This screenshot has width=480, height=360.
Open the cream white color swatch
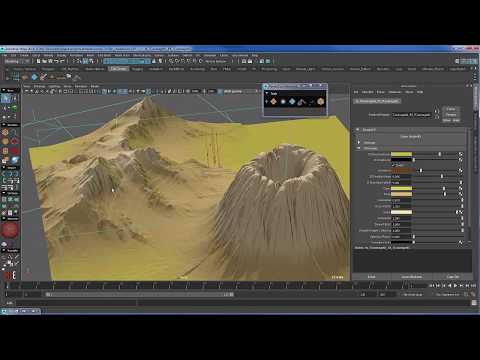click(x=401, y=212)
